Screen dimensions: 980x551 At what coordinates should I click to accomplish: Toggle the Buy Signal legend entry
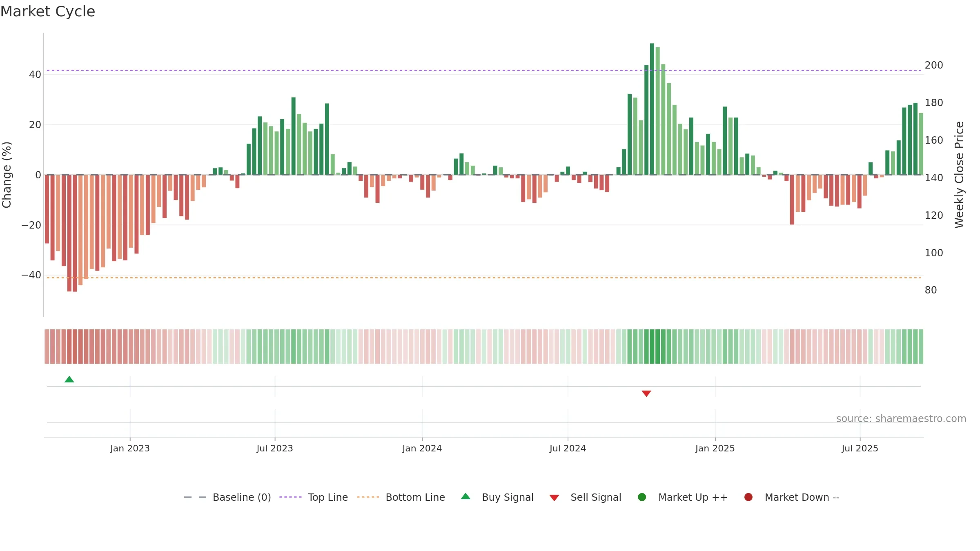point(497,497)
